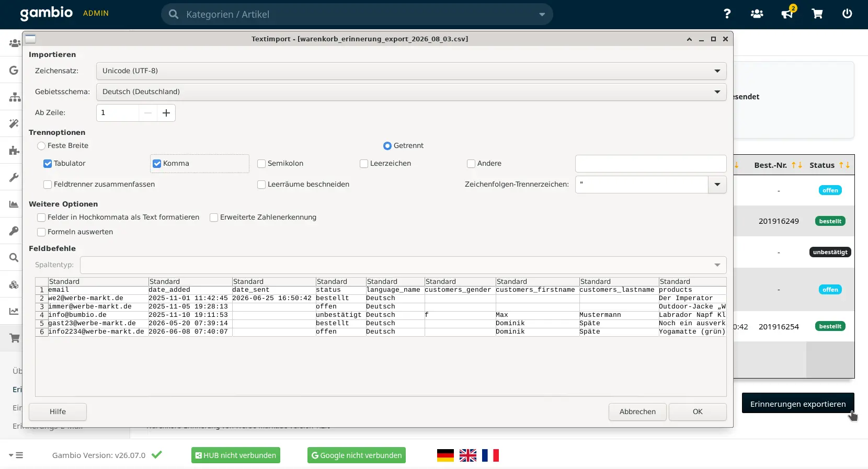Viewport: 868px width, 469px height.
Task: Open the magnifier sidebar menu icon
Action: 14,257
